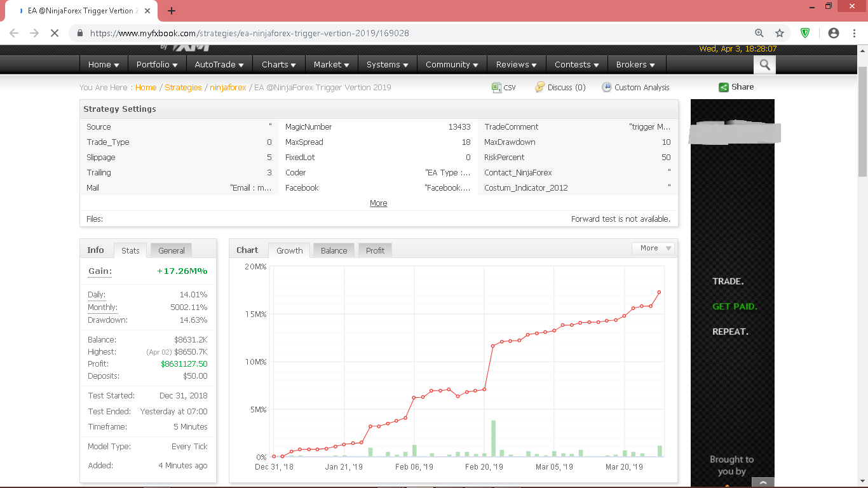Click the zoom magnifier icon in address bar
This screenshot has width=868, height=488.
[x=759, y=33]
